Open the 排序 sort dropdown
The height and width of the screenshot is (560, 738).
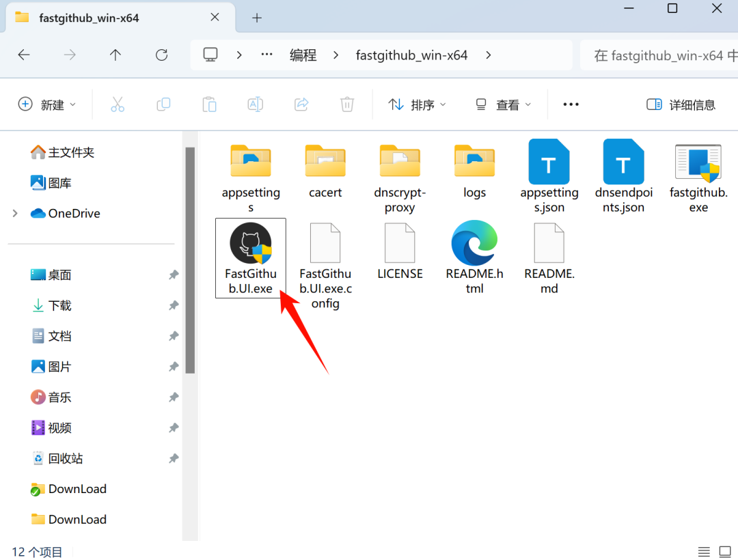(417, 104)
